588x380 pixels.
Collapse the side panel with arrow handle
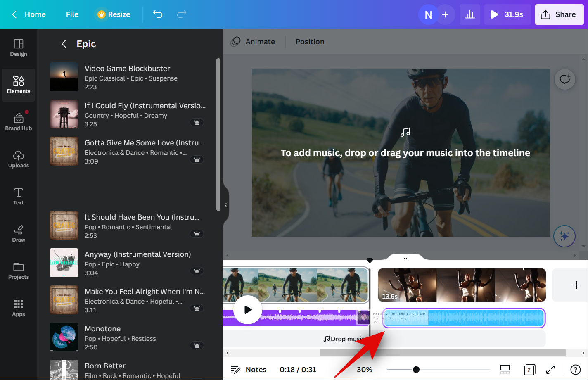225,205
